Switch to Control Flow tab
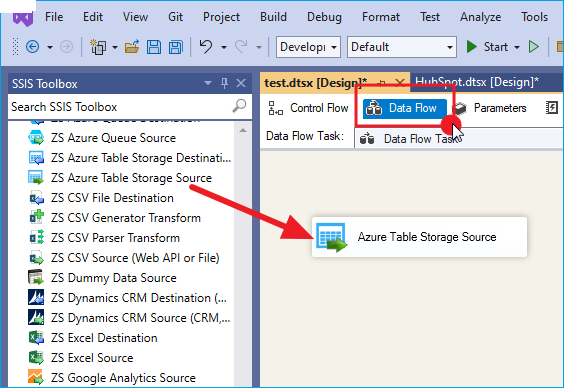 click(x=309, y=108)
